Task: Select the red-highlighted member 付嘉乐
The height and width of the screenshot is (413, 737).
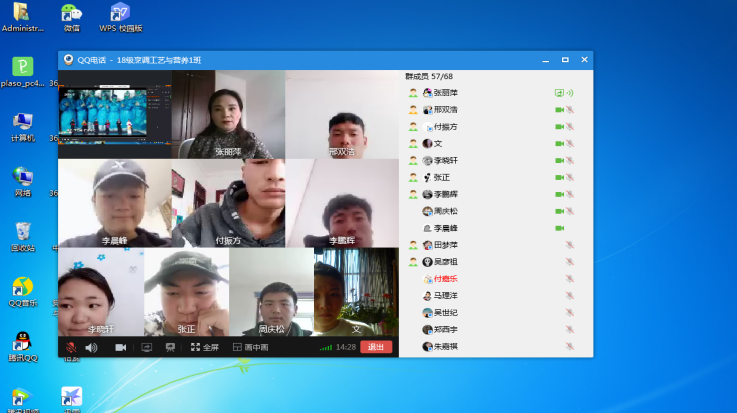Action: (x=446, y=279)
